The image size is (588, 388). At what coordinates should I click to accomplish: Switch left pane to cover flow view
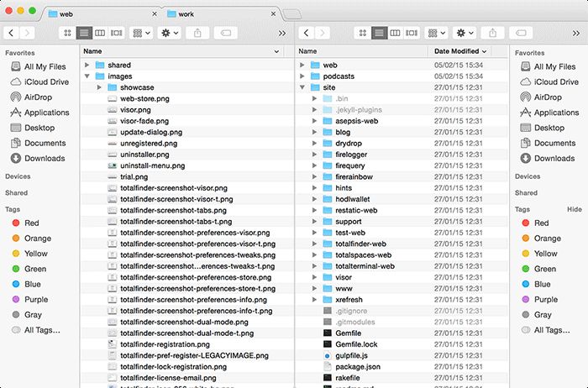click(116, 33)
